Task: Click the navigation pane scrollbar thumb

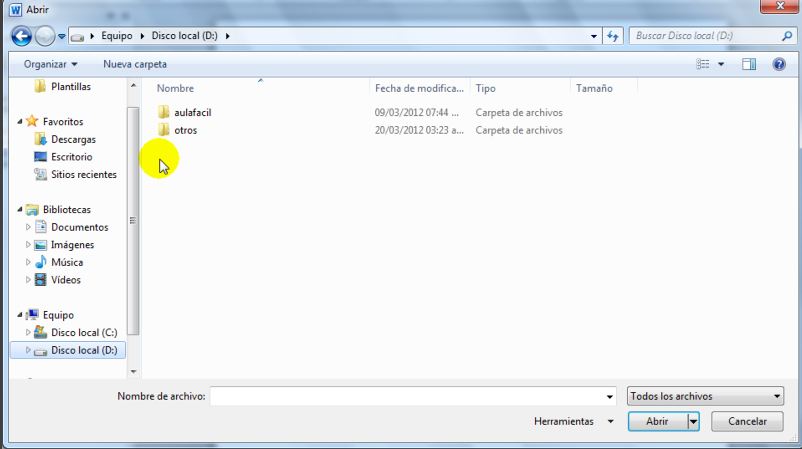Action: pos(133,221)
